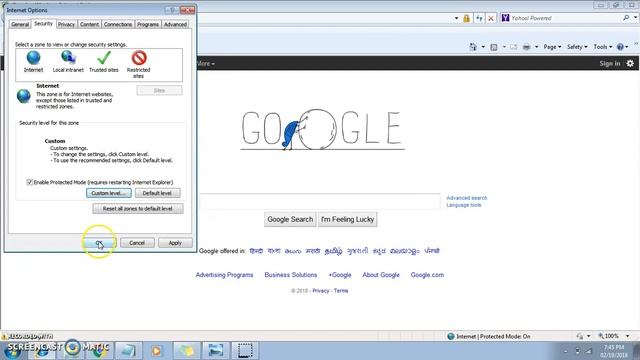The width and height of the screenshot is (640, 360).
Task: Click the Custom level... button
Action: [x=109, y=193]
